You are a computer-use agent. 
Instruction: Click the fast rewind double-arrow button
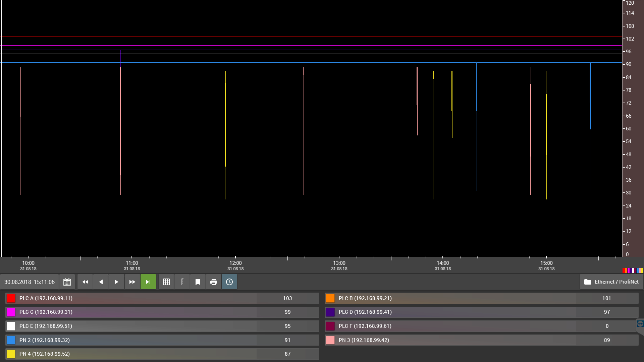coord(85,282)
